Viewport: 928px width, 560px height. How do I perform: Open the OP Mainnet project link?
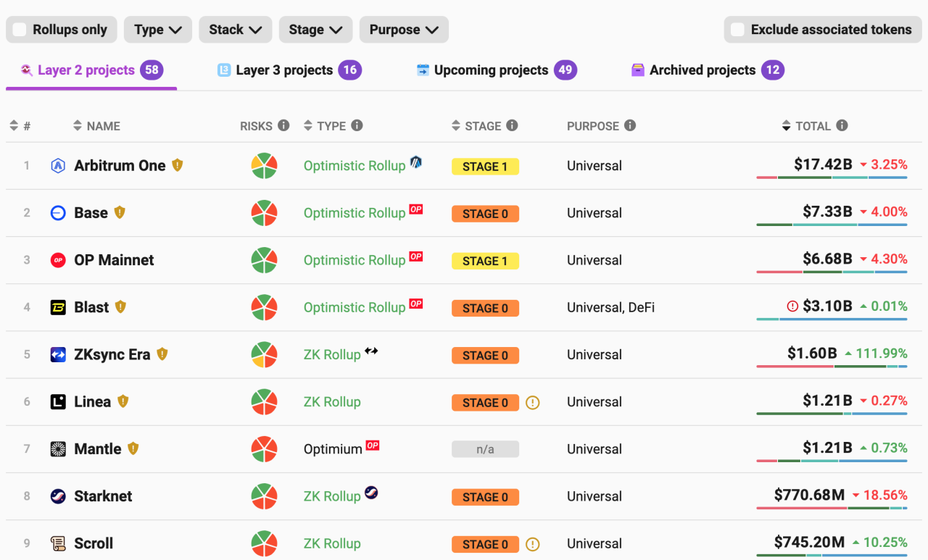pos(114,260)
